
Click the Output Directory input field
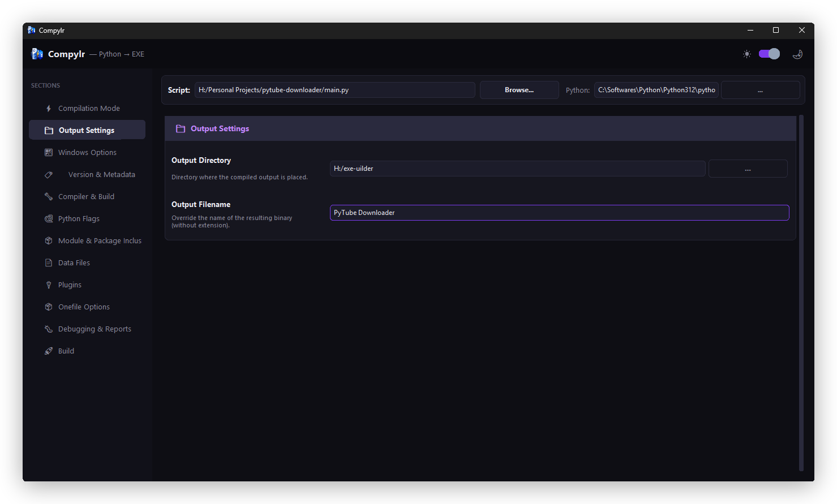[518, 169]
